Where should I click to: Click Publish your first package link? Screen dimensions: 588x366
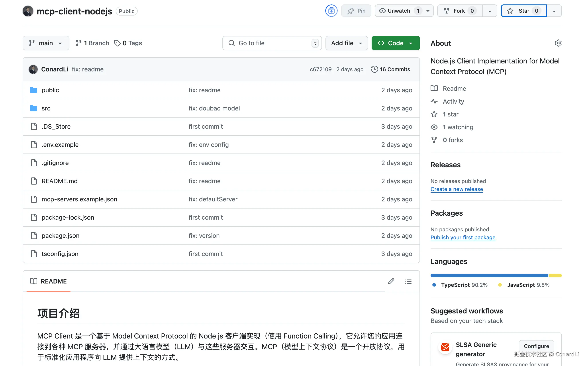463,238
